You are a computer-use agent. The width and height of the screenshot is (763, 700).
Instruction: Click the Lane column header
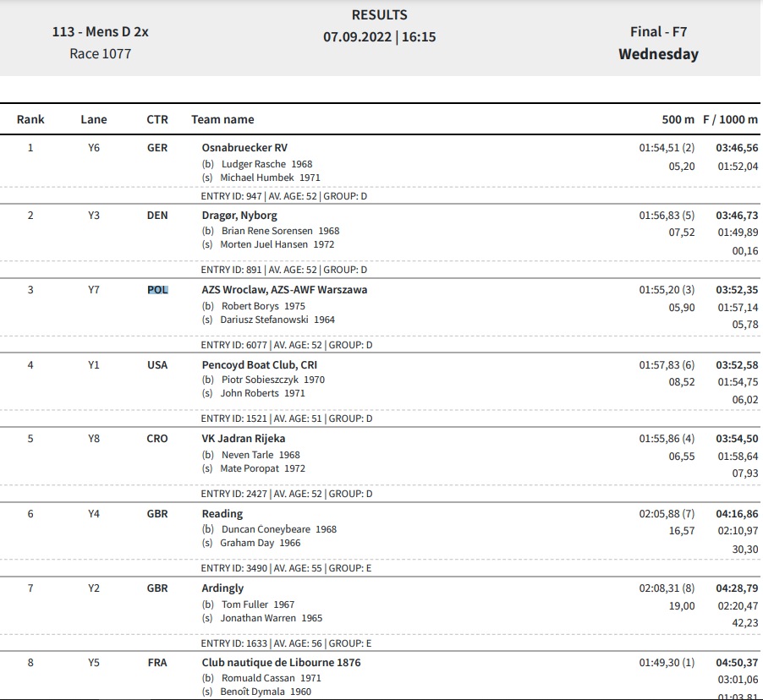point(94,120)
